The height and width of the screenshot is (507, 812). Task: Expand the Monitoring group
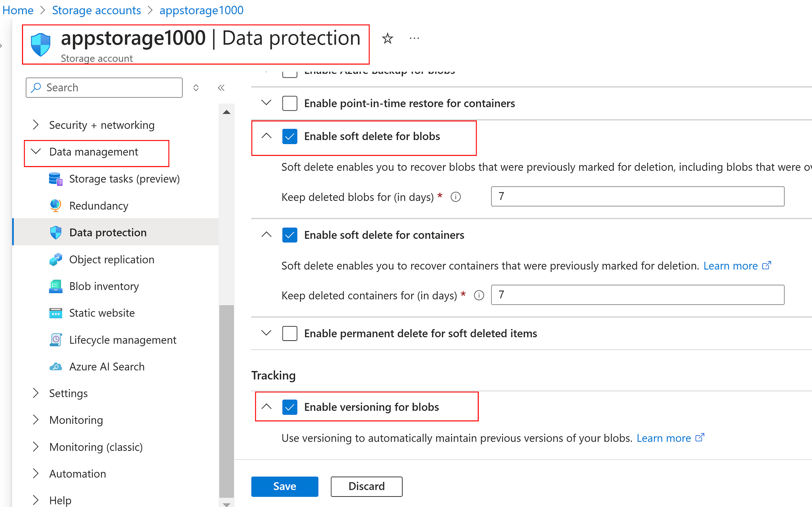pyautogui.click(x=36, y=419)
